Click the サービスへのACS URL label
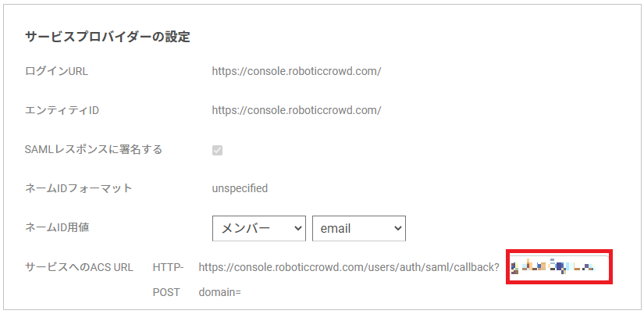The width and height of the screenshot is (644, 314). [x=80, y=268]
